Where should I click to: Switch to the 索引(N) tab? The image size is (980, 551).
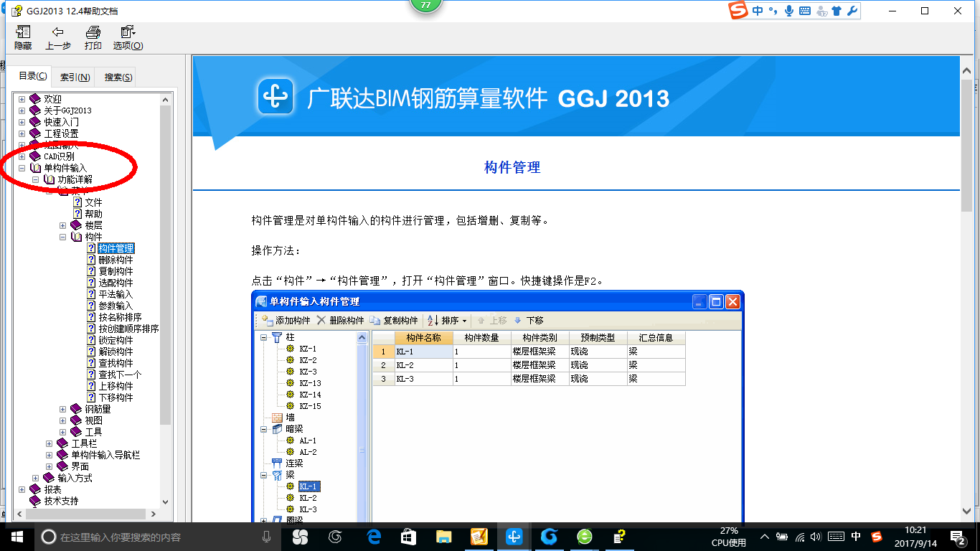coord(75,77)
